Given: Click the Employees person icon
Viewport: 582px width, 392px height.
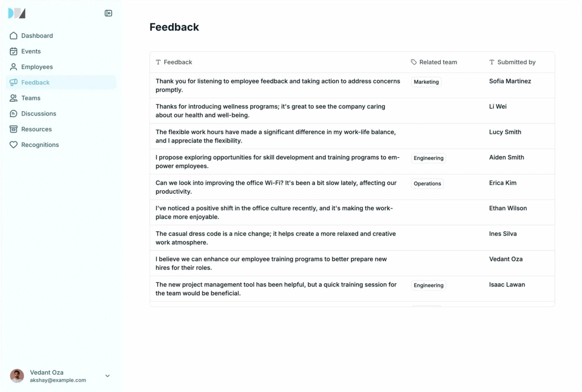Looking at the screenshot, I should (13, 67).
